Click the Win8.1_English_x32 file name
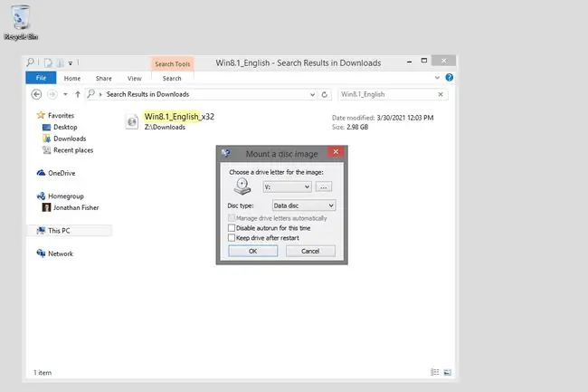Screen dimensions: 588x392 pyautogui.click(x=179, y=117)
